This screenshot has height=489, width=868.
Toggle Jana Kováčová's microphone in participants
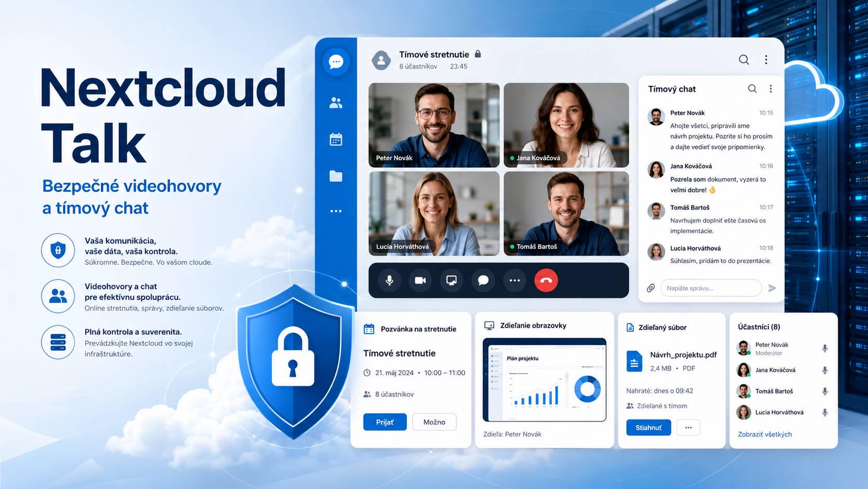825,371
